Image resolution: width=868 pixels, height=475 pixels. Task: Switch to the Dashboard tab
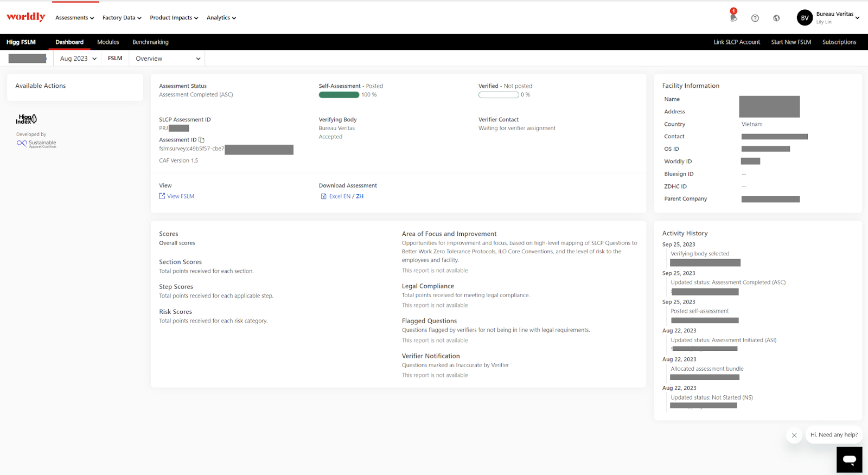pos(69,42)
